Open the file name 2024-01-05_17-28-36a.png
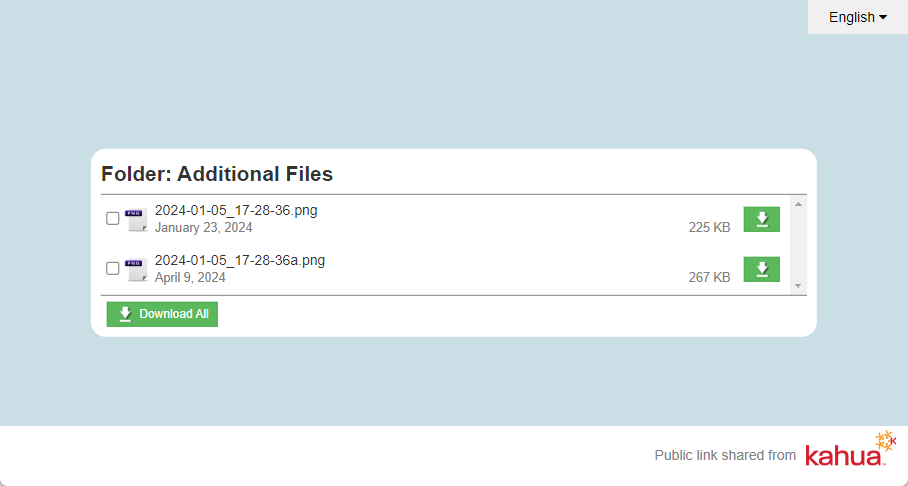 point(240,260)
